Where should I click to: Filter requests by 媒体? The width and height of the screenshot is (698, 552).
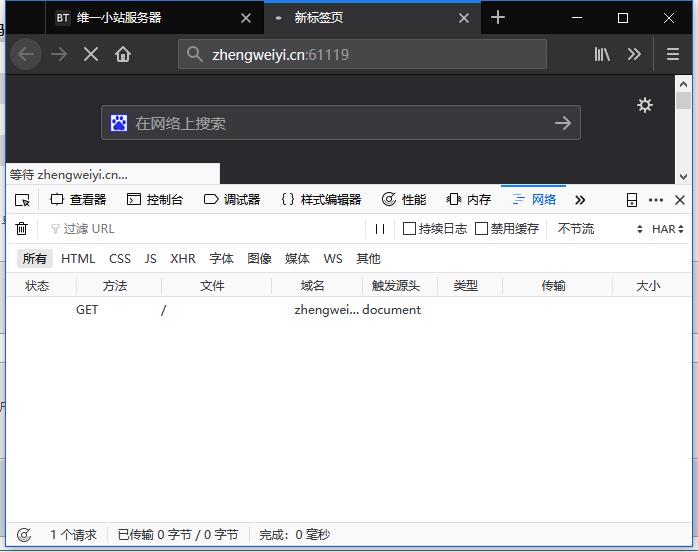[297, 259]
